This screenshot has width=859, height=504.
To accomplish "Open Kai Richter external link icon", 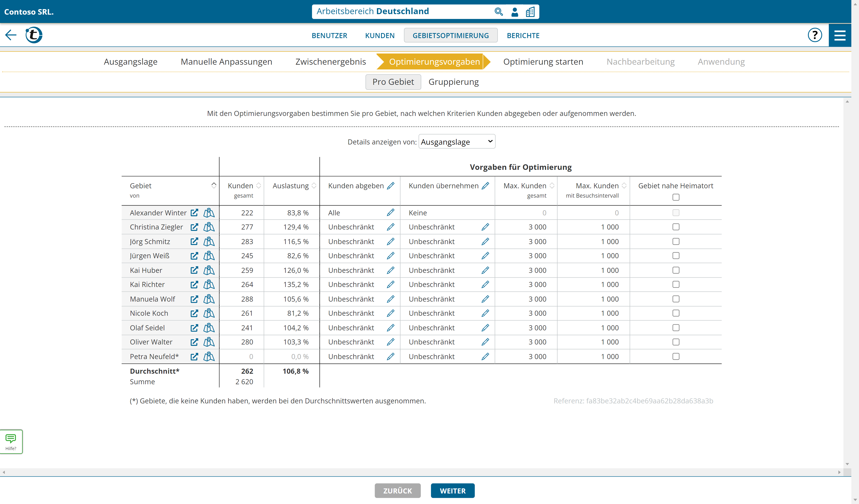I will 194,285.
